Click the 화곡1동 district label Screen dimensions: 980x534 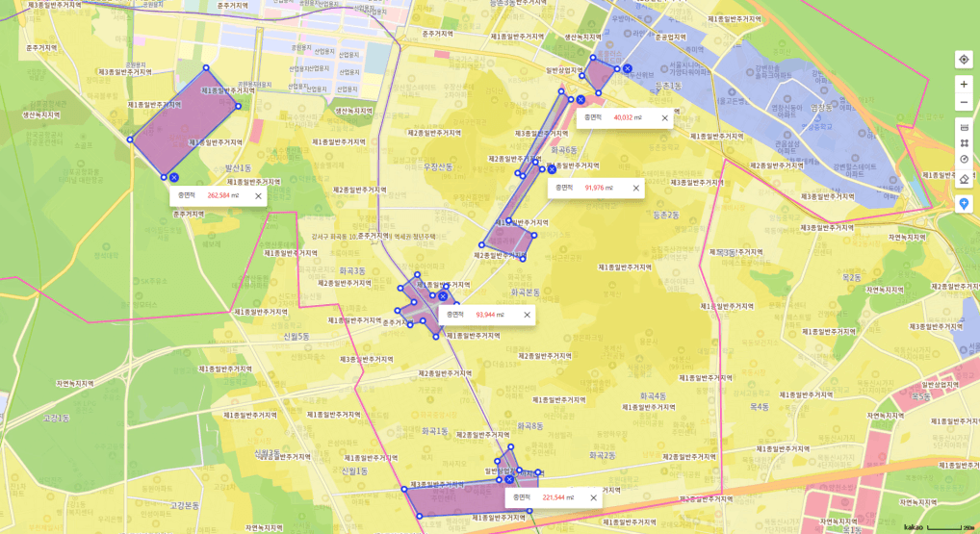[434, 431]
